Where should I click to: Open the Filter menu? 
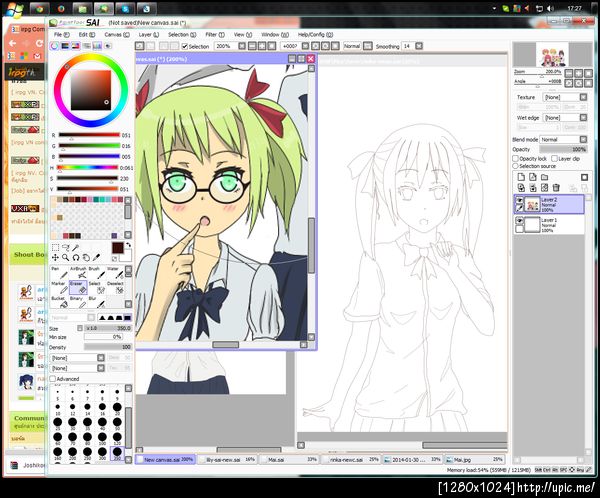point(215,34)
